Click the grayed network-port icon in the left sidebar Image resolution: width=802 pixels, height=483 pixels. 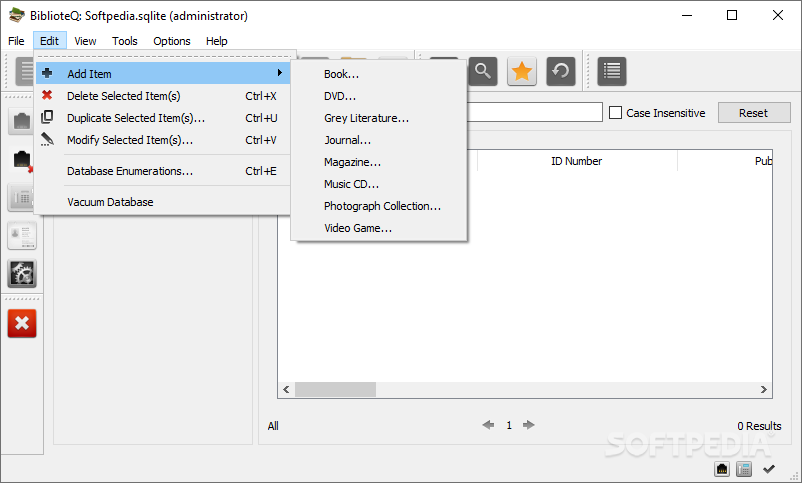click(x=21, y=121)
